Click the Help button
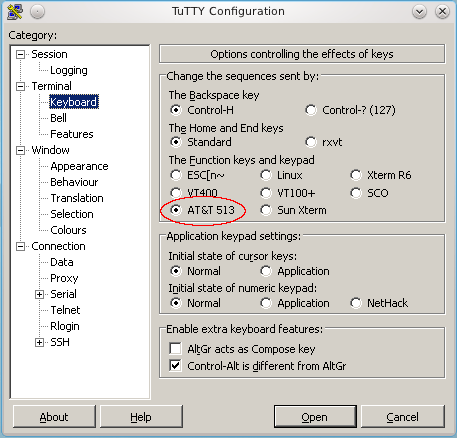The width and height of the screenshot is (457, 438). click(x=141, y=417)
